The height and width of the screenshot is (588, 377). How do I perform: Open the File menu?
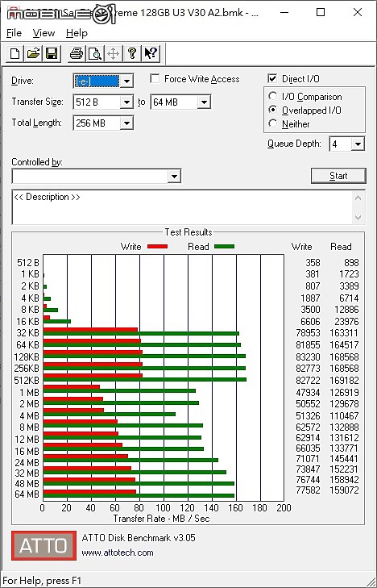(x=14, y=33)
